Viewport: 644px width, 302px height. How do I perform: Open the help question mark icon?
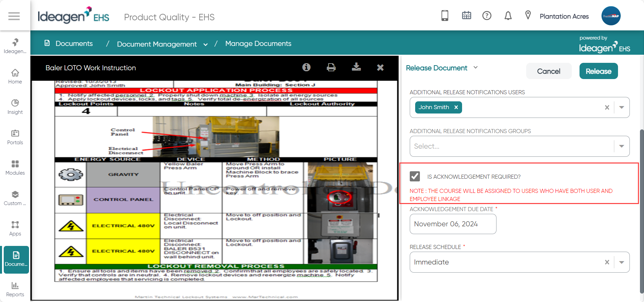[x=487, y=16]
